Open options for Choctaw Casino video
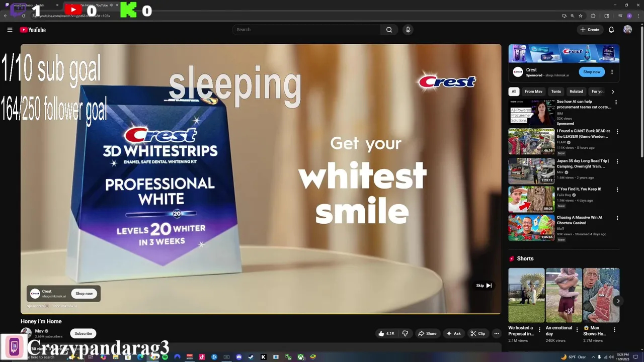 617,218
